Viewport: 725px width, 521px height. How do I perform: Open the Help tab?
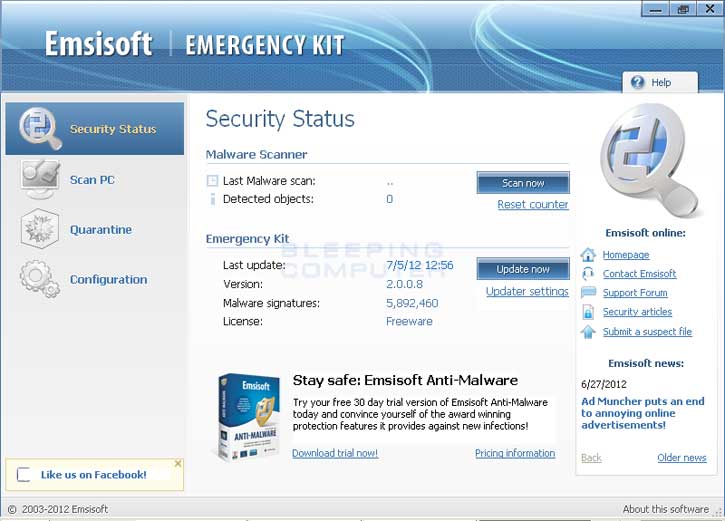tap(652, 83)
